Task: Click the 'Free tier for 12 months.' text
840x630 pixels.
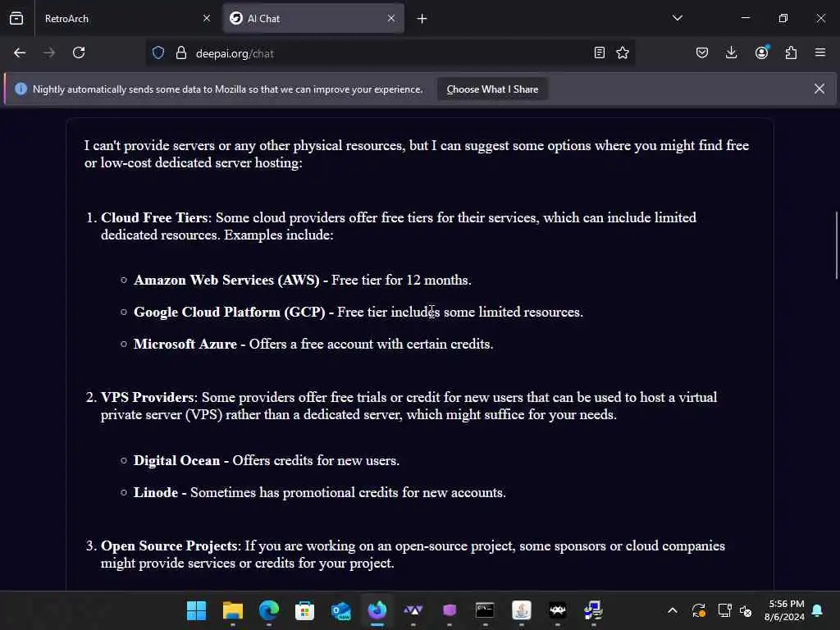Action: pyautogui.click(x=401, y=280)
